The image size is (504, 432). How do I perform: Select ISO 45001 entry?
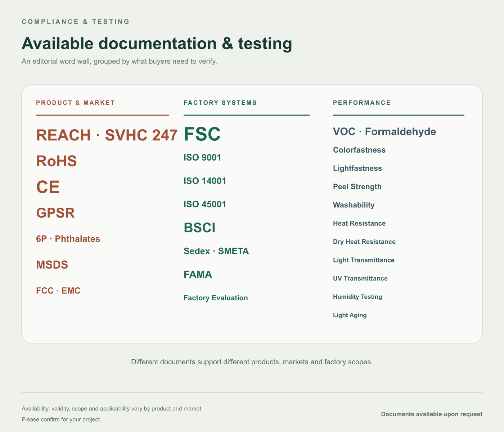click(205, 204)
